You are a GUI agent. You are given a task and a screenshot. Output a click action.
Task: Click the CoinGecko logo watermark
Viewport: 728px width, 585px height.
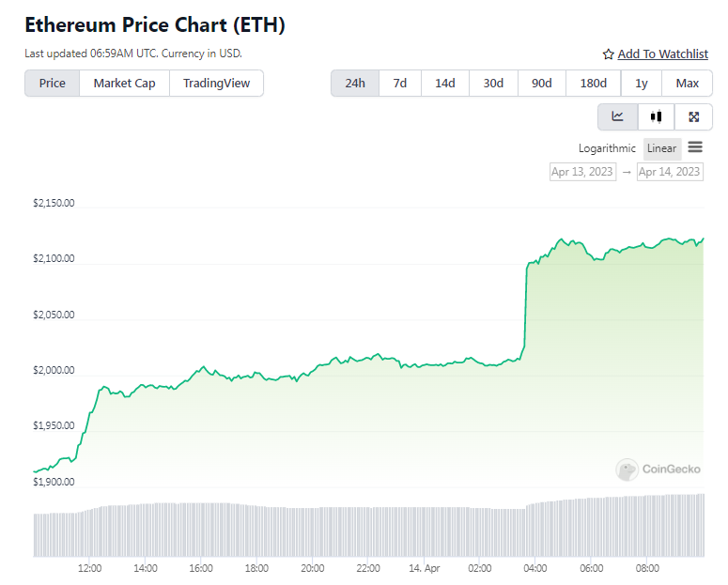[658, 470]
